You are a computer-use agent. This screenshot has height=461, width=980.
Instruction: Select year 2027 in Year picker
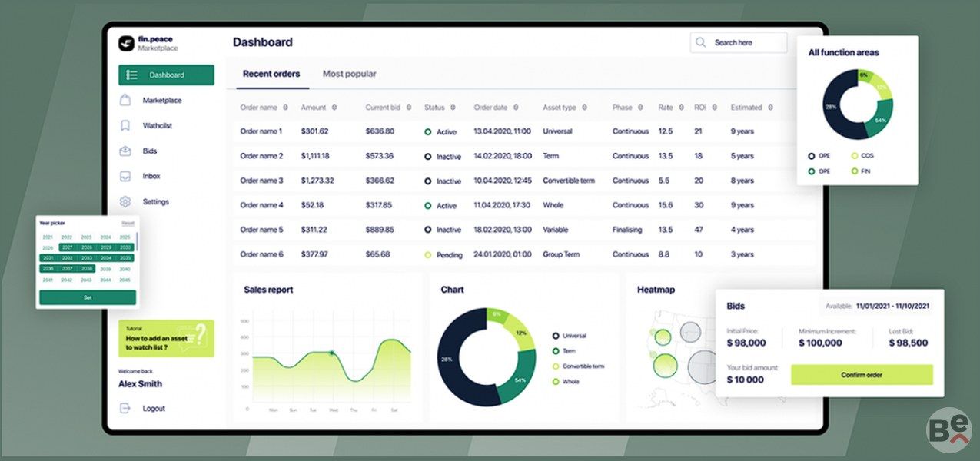(x=68, y=247)
